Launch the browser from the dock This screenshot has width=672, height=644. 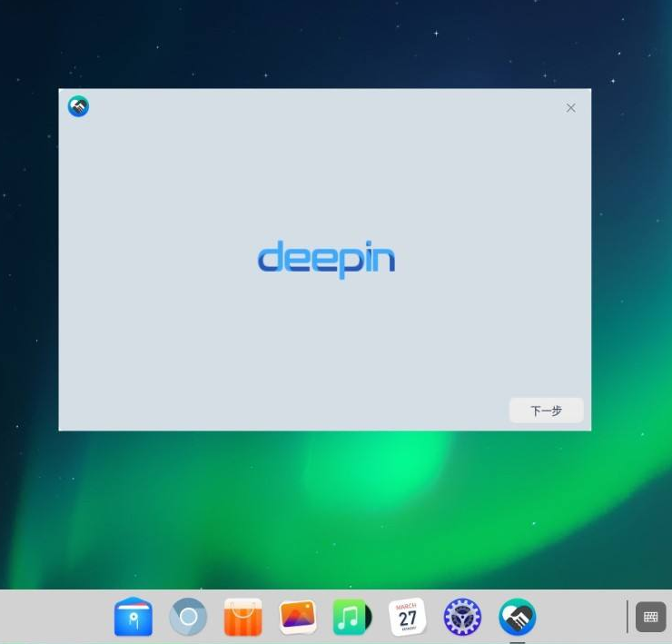[x=188, y=618]
